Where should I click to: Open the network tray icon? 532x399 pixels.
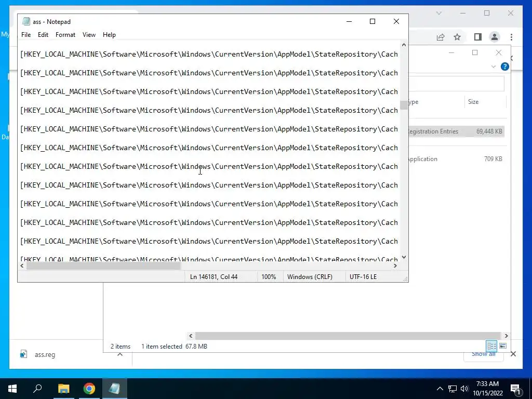tap(453, 389)
